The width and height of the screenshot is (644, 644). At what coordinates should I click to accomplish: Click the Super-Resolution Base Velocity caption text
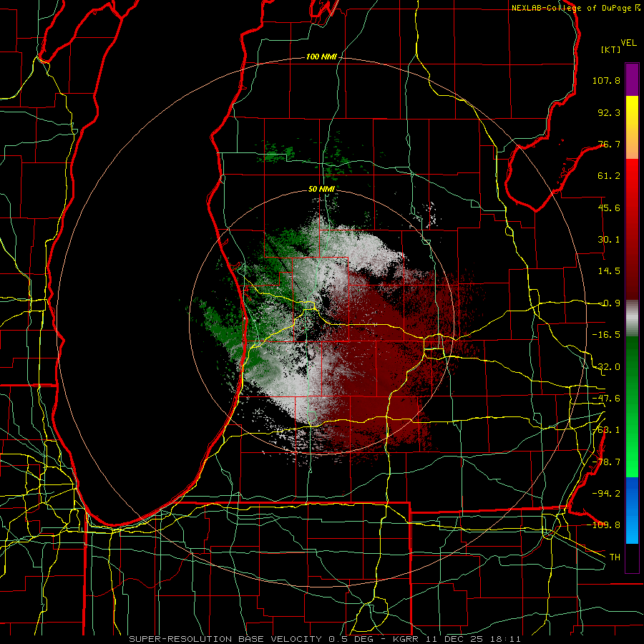324,639
